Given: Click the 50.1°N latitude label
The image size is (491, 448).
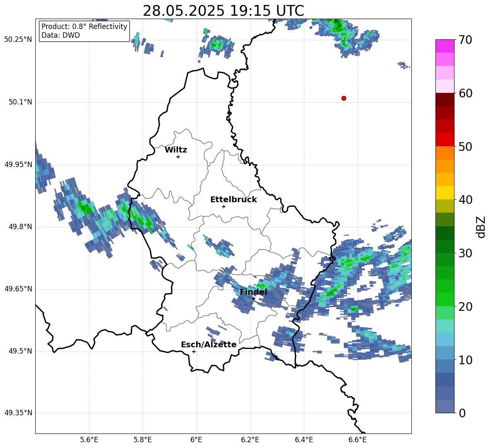Looking at the screenshot, I should click(x=20, y=102).
